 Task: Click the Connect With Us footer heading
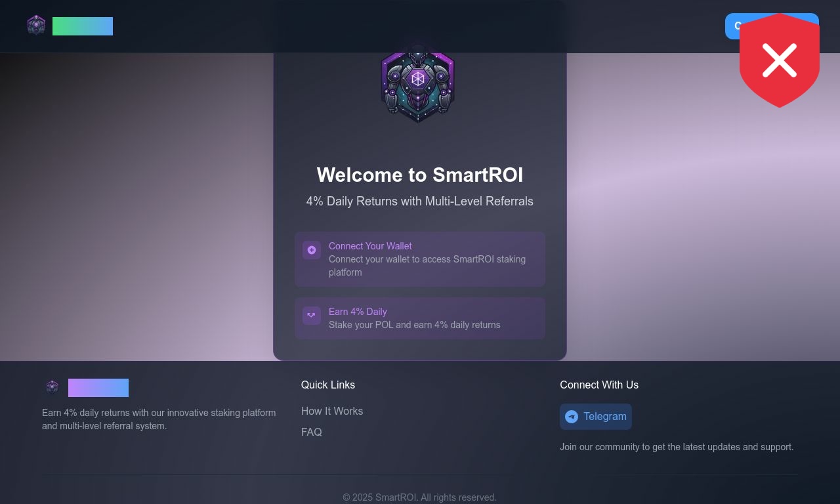click(599, 385)
